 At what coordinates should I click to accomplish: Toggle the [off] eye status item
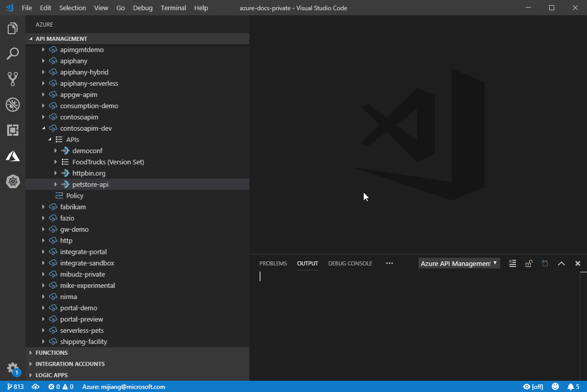pos(533,387)
